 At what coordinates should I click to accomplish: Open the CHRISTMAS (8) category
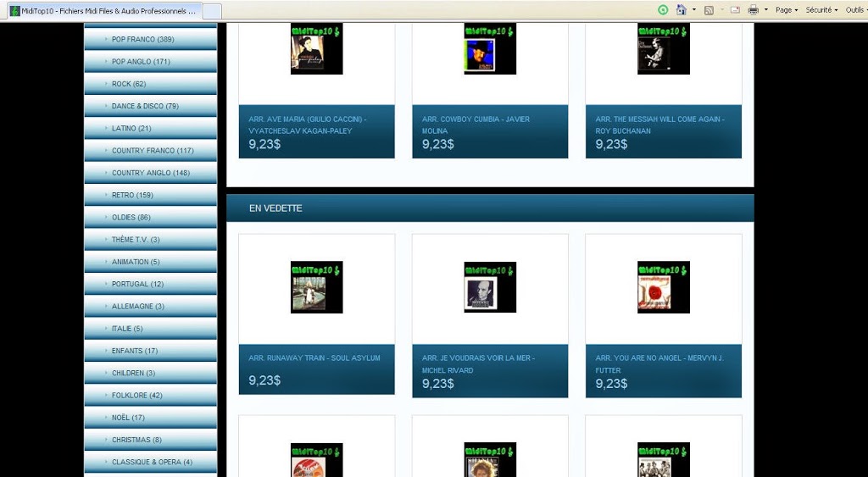pyautogui.click(x=151, y=440)
